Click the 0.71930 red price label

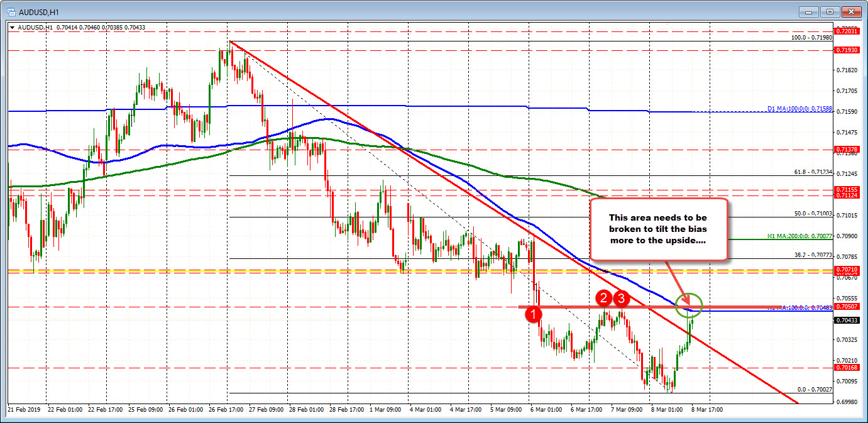pos(845,50)
